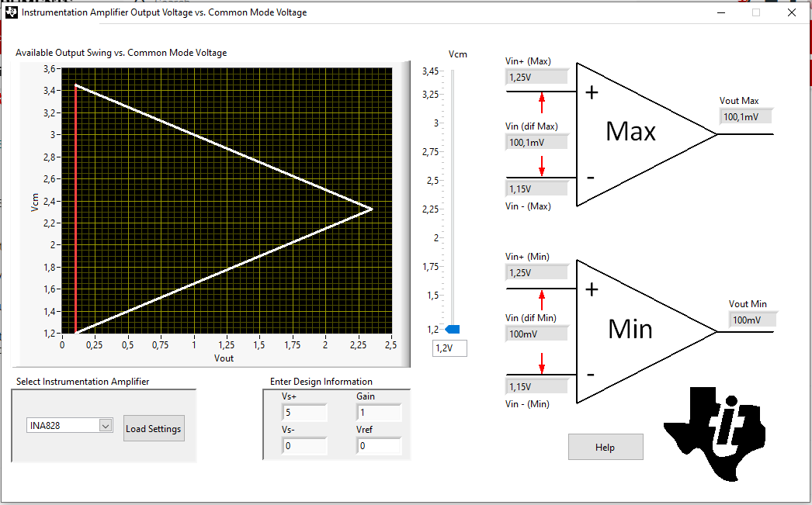This screenshot has height=505, width=812.
Task: Open the INA828 amplifier dropdown
Action: pyautogui.click(x=106, y=426)
